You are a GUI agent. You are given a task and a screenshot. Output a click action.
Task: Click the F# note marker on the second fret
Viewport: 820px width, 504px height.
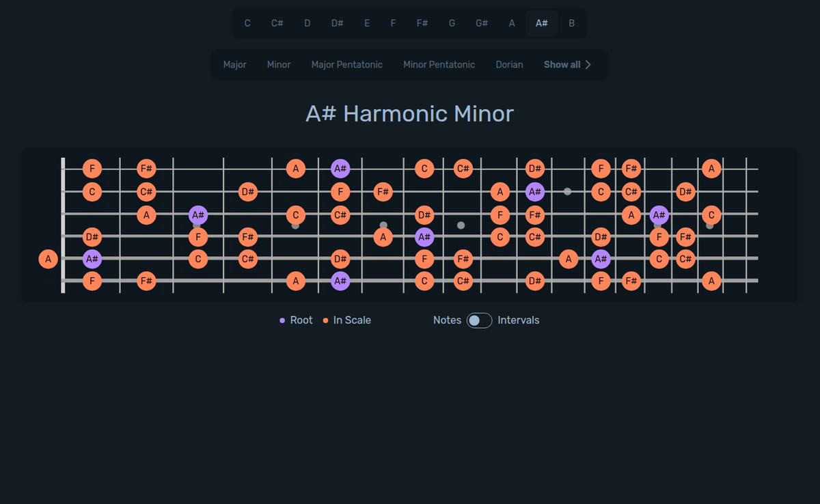[146, 168]
